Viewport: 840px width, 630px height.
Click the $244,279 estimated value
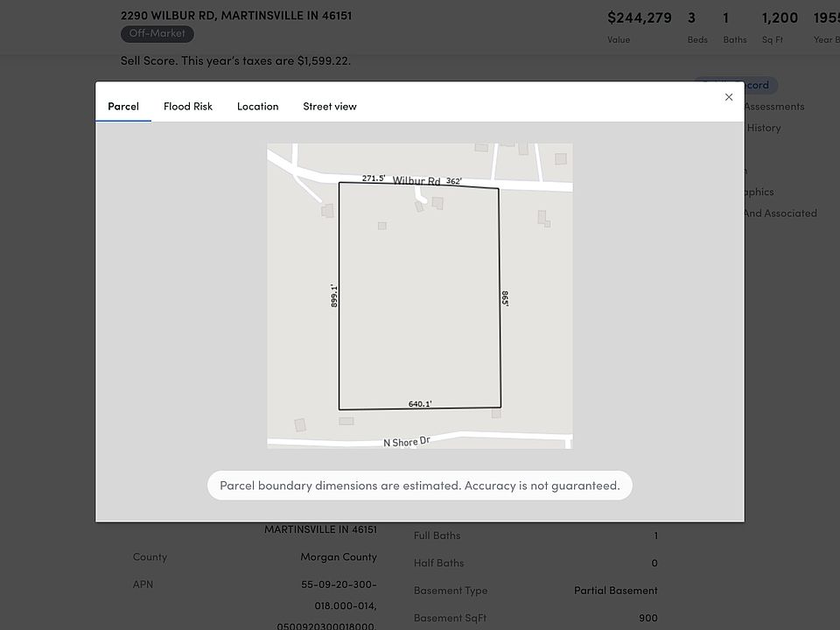coord(639,17)
